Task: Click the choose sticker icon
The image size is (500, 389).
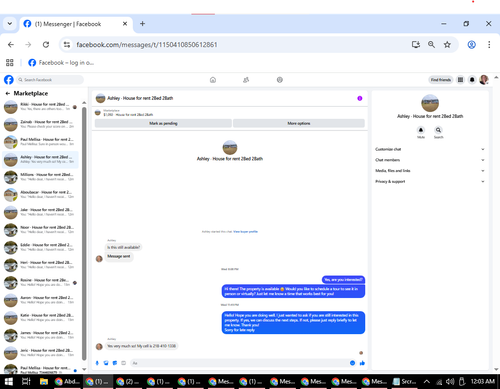Action: pyautogui.click(x=115, y=363)
